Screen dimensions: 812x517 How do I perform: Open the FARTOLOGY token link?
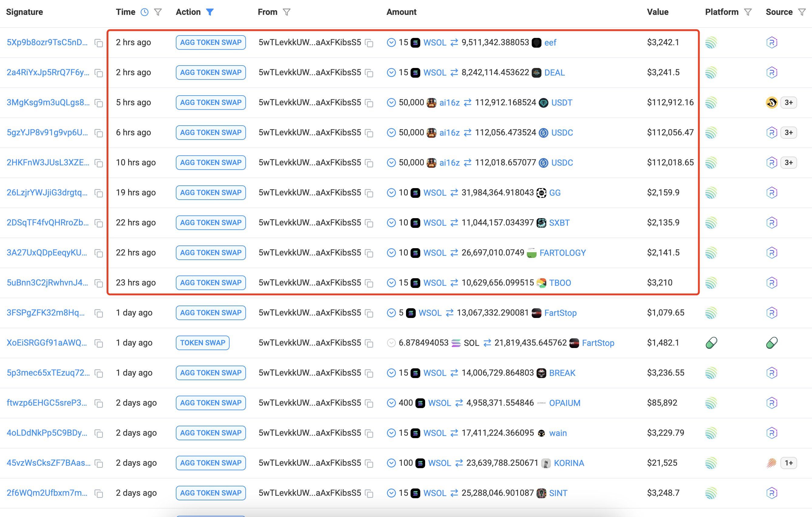coord(562,253)
